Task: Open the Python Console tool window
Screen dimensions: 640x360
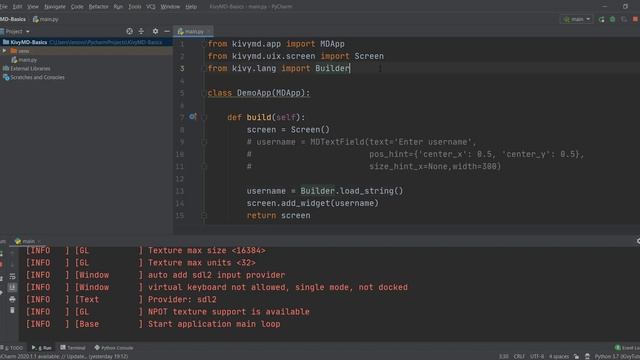Action: click(x=114, y=348)
